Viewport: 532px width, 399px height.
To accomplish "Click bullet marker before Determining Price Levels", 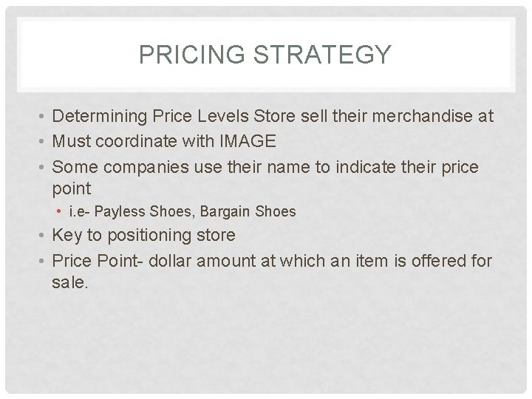I will click(x=43, y=117).
